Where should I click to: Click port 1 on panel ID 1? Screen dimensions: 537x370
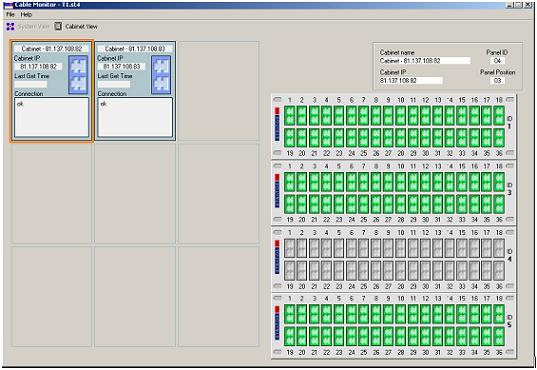point(290,115)
